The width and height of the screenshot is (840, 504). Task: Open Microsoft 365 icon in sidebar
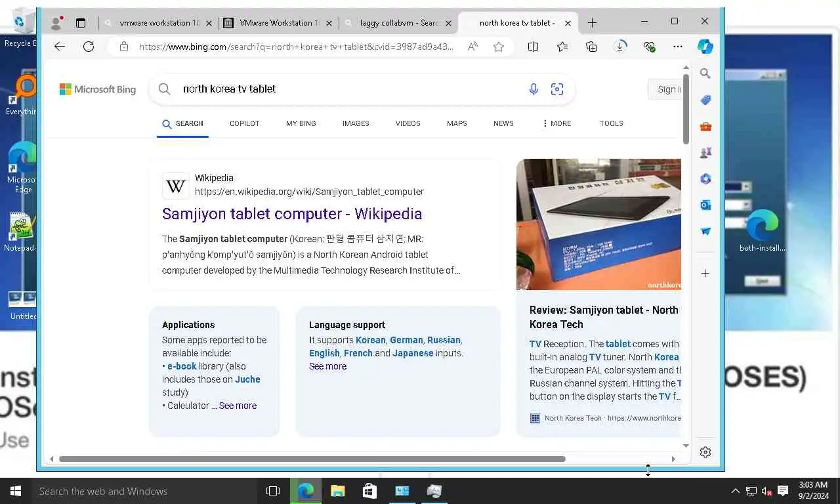point(705,178)
